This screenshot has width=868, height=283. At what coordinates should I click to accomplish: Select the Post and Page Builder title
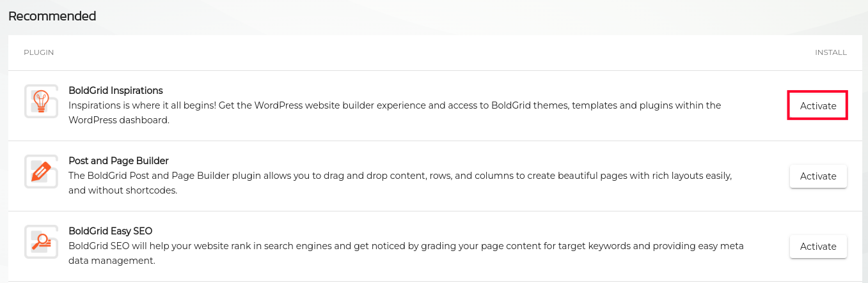coord(118,161)
